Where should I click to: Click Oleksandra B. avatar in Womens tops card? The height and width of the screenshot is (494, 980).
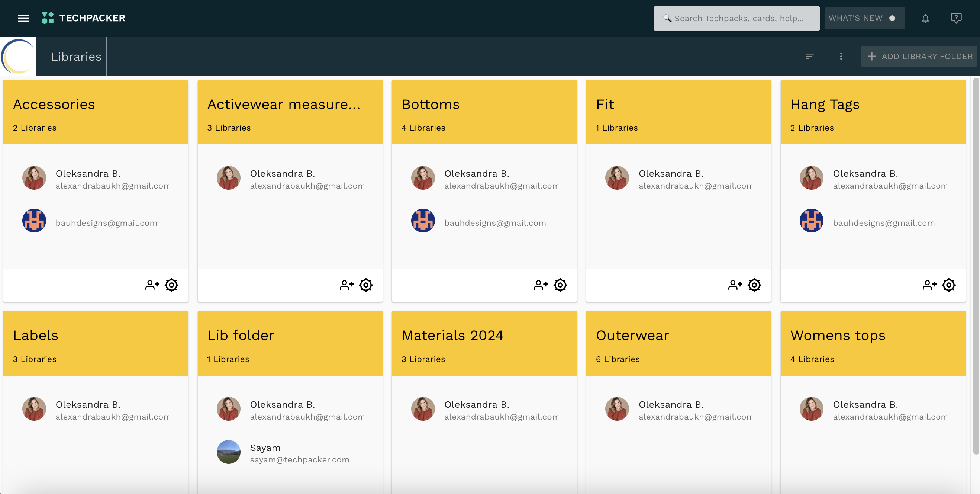pyautogui.click(x=812, y=409)
